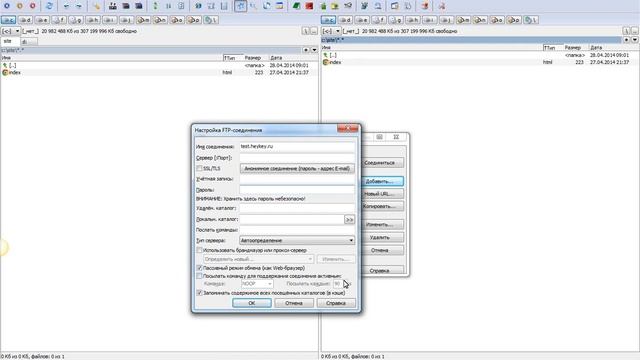This screenshot has width=640, height=360.
Task: Click Новый URL... button
Action: [x=382, y=194]
